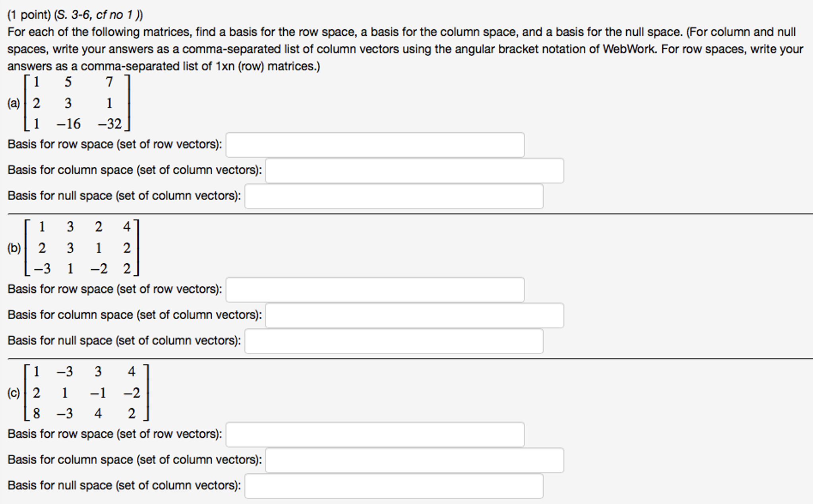Focus the null space field for matrix (b)
Viewport: 813px width, 504px height.
tap(393, 341)
